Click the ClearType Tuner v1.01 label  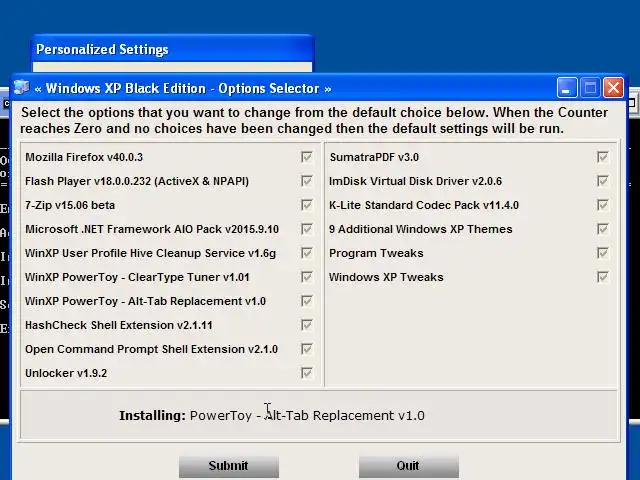(x=137, y=278)
